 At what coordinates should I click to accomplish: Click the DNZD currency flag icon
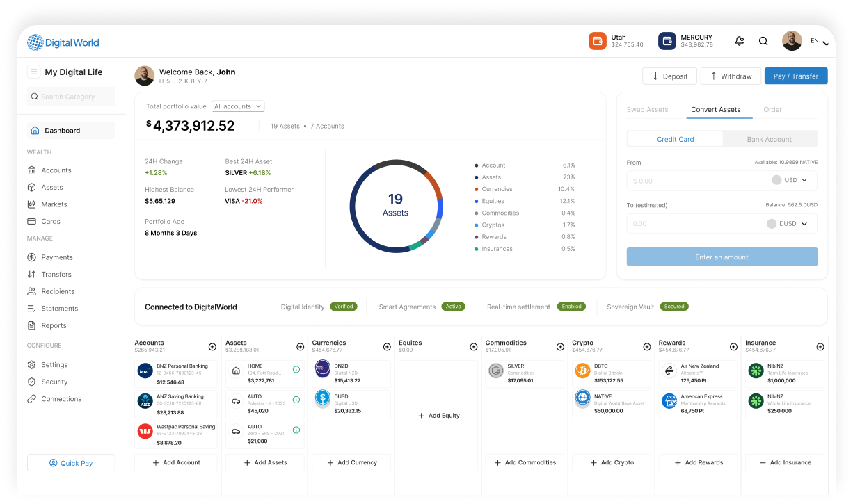[323, 369]
